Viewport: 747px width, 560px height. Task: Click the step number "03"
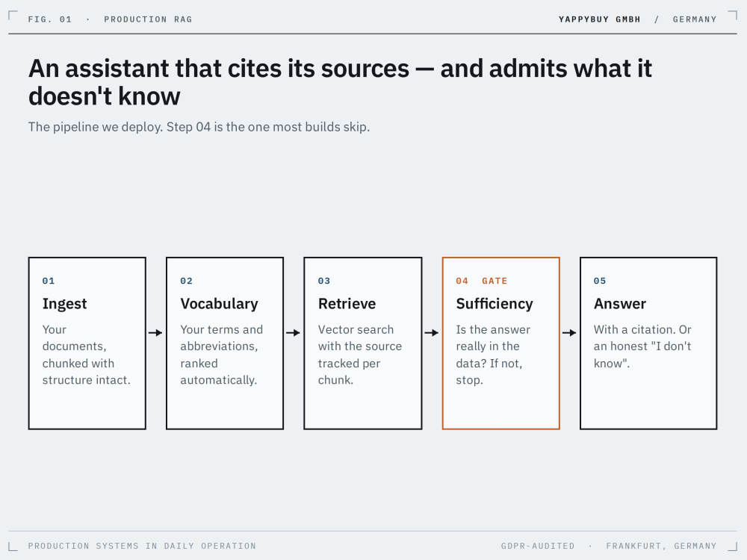point(324,281)
